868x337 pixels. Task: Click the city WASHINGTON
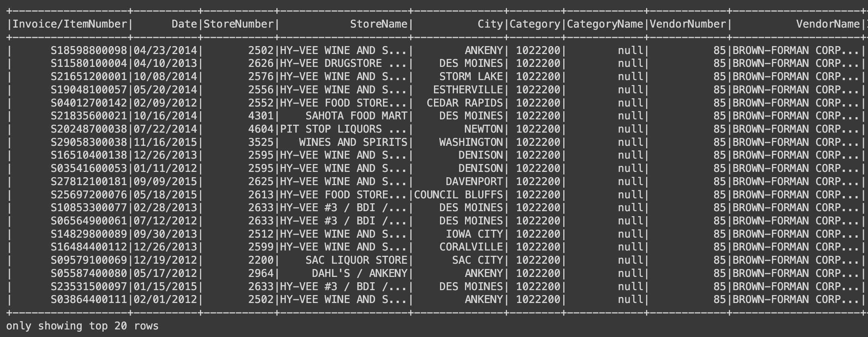(471, 142)
